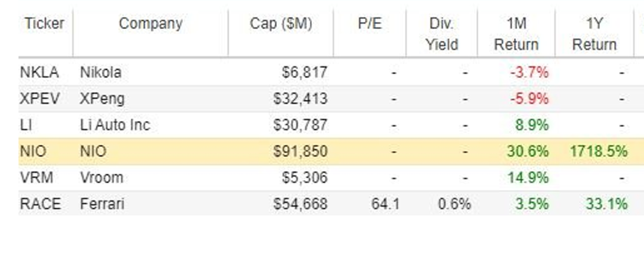Click the Li Auto Inc company name
644x256 pixels.
[x=115, y=125]
